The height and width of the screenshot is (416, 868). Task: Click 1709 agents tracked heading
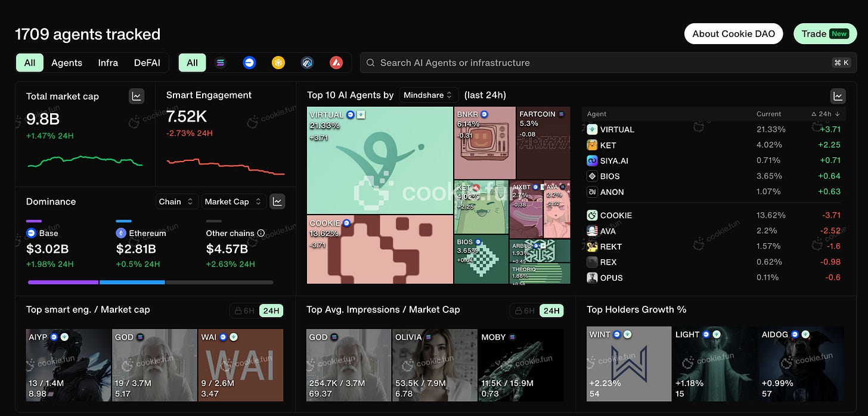pos(88,34)
